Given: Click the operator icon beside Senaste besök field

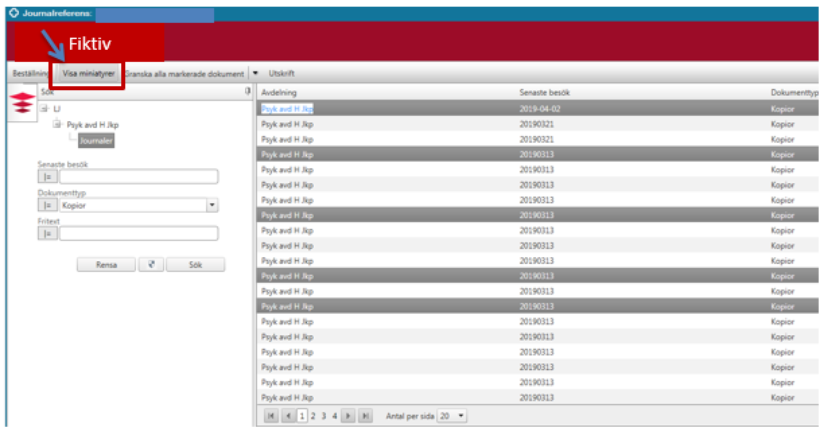Looking at the screenshot, I should pos(48,177).
